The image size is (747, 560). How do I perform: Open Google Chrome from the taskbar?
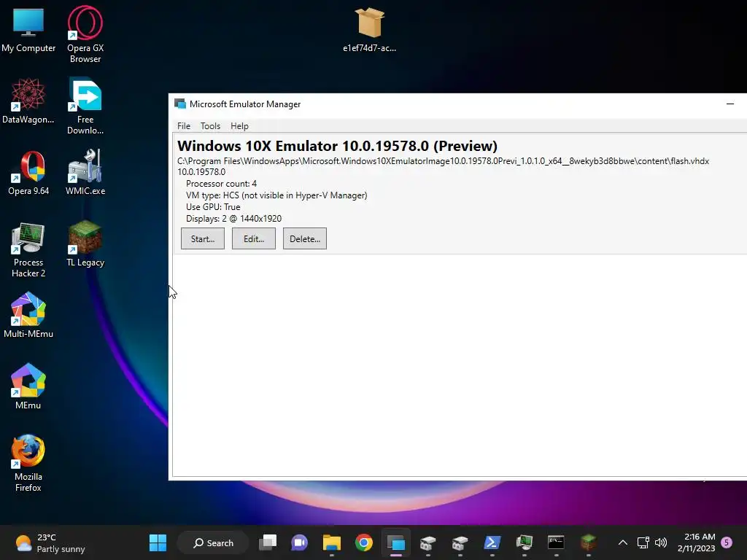click(x=363, y=542)
